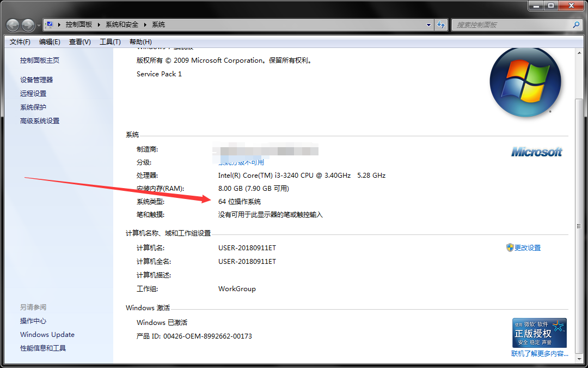Viewport: 588px width, 368px height.
Task: Maximize the window
Action: 551,5
